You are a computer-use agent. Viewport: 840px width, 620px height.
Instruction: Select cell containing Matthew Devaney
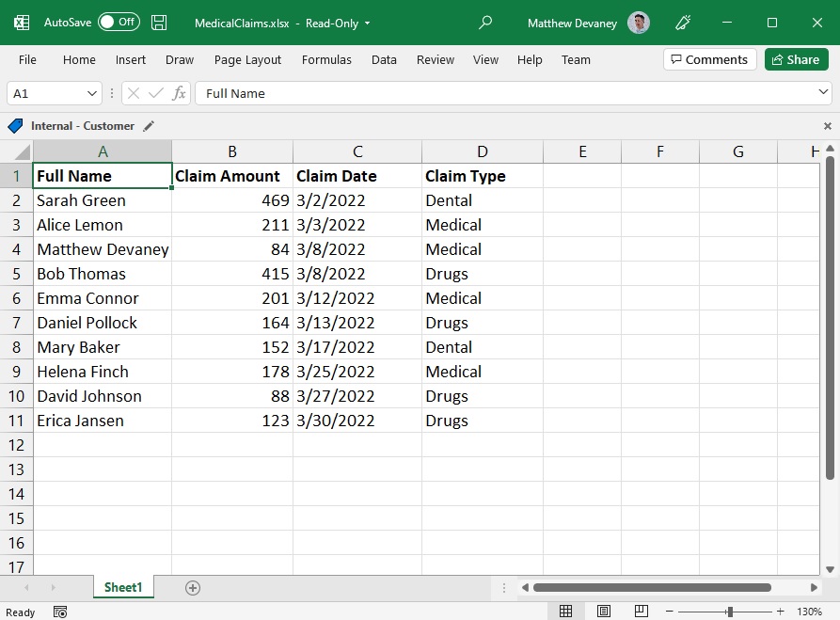pos(103,249)
